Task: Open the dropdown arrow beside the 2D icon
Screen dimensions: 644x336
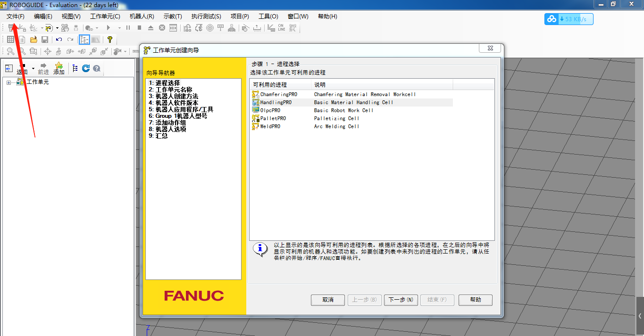Action: point(97,28)
